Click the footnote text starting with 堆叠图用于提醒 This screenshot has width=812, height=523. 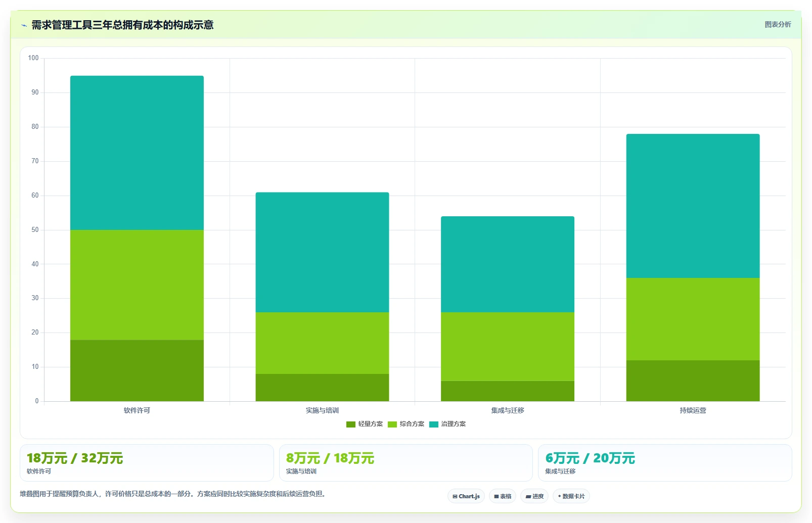[x=174, y=494]
